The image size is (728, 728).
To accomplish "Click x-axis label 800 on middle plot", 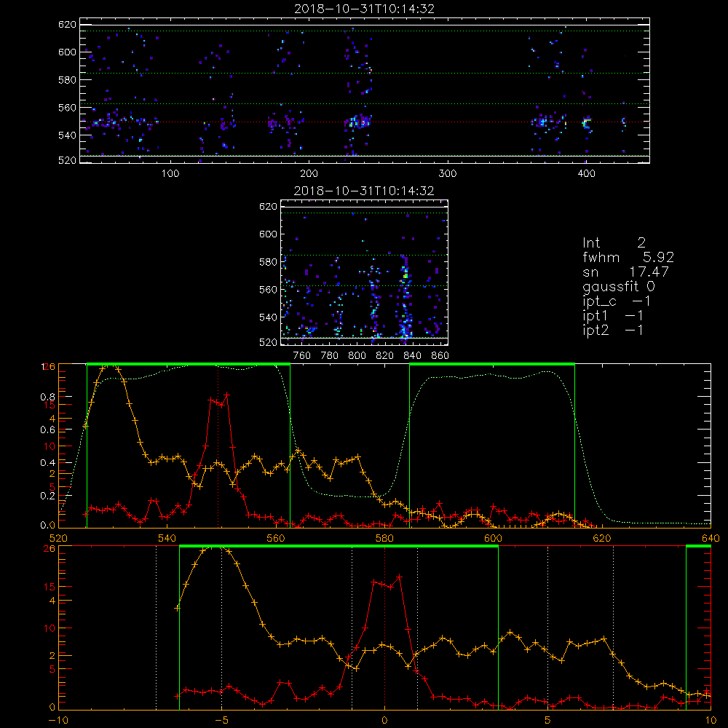I will tap(357, 356).
